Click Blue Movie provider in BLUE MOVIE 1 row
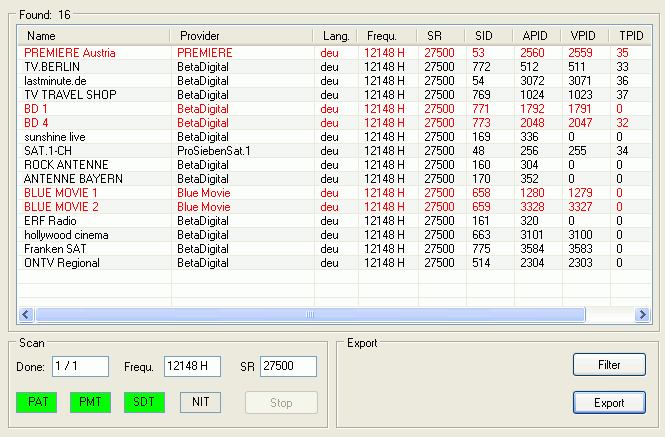The height and width of the screenshot is (437, 665). coord(204,193)
